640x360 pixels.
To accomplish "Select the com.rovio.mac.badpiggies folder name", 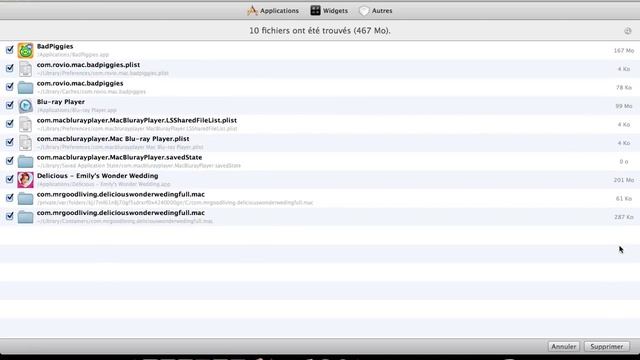I will (80, 83).
